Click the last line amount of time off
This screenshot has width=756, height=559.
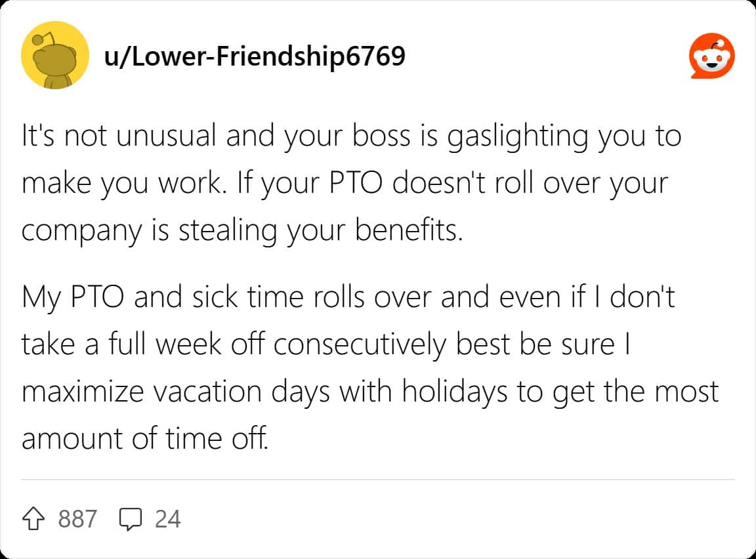pos(144,438)
